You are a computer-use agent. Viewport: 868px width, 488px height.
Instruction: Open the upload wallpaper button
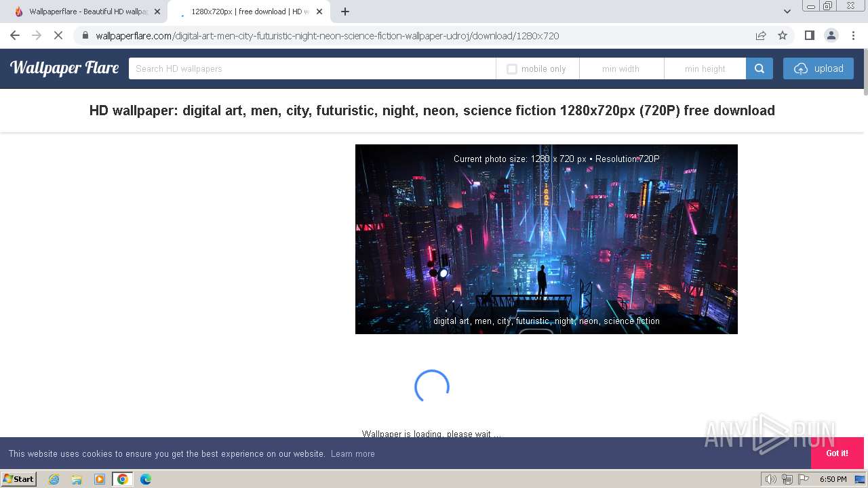(x=818, y=68)
